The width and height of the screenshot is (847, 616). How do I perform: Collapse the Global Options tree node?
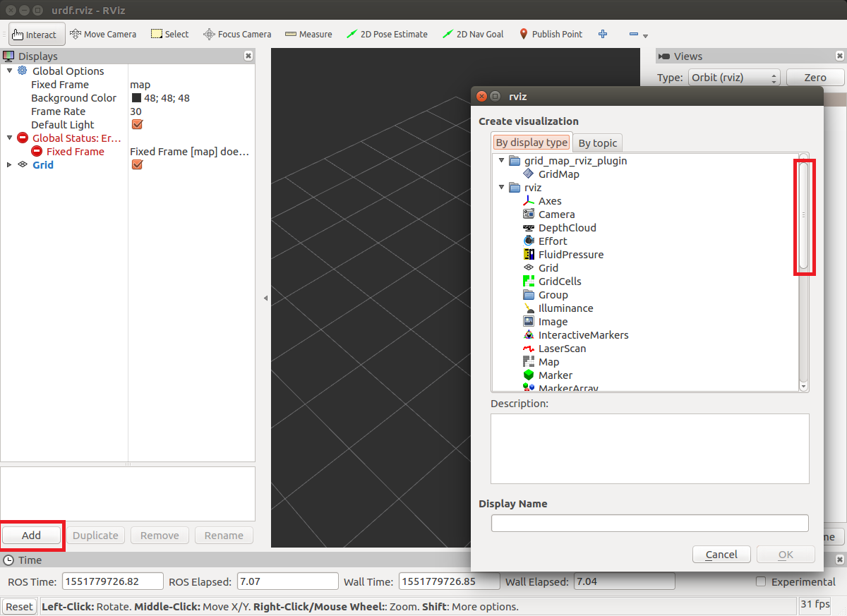pos(9,71)
